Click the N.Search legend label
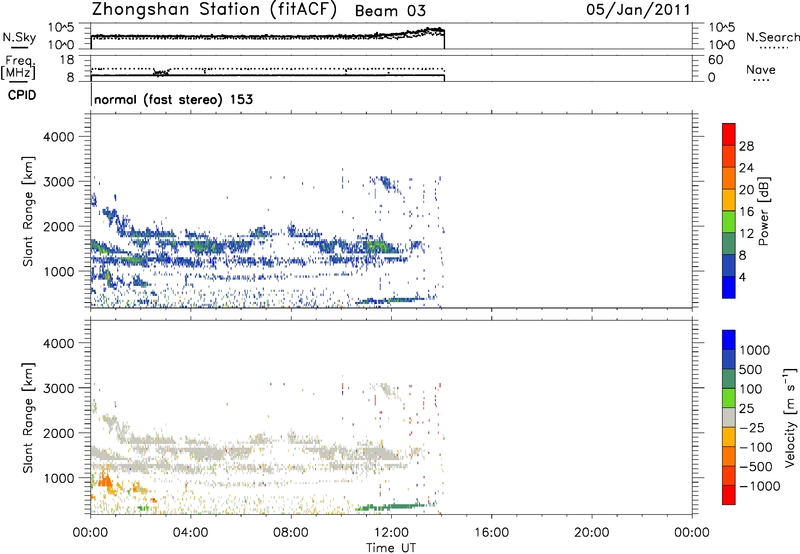 772,37
